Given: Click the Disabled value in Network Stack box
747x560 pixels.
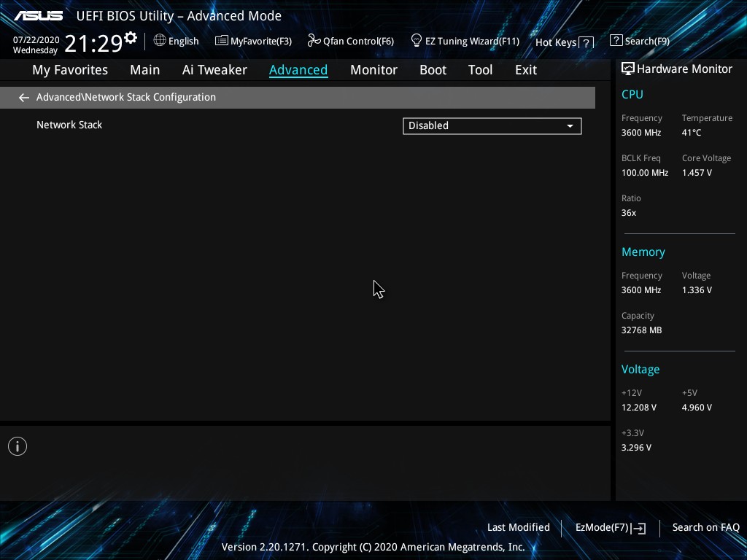Looking at the screenshot, I should pos(429,126).
